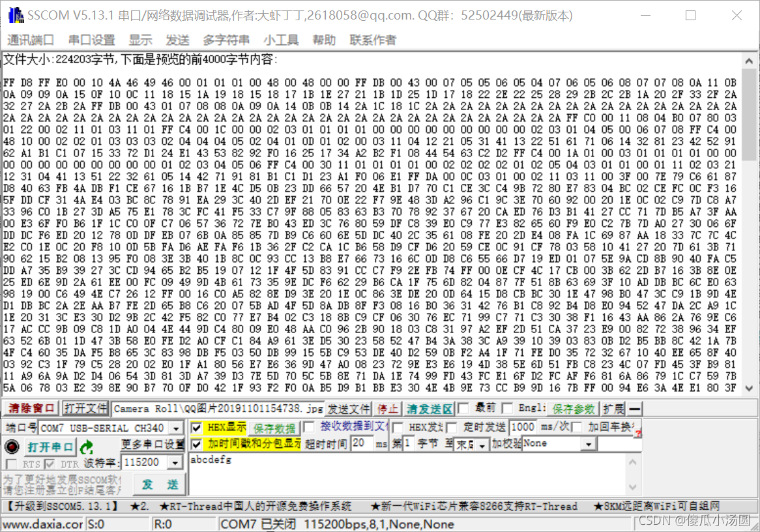Screen dimensions: 760x532
Task: Click the COM7 已关闭 115200bps status text
Action: [x=336, y=524]
